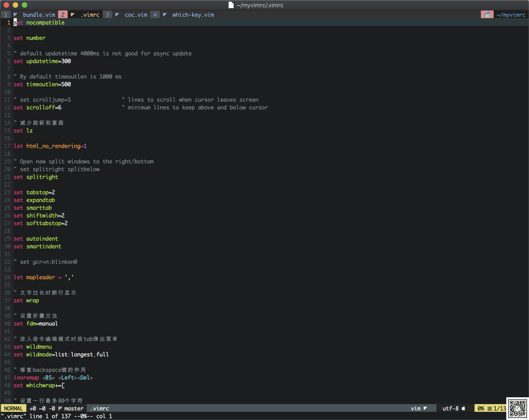The image size is (529, 420).
Task: Click the 'set wildmenu' line
Action: tap(33, 347)
